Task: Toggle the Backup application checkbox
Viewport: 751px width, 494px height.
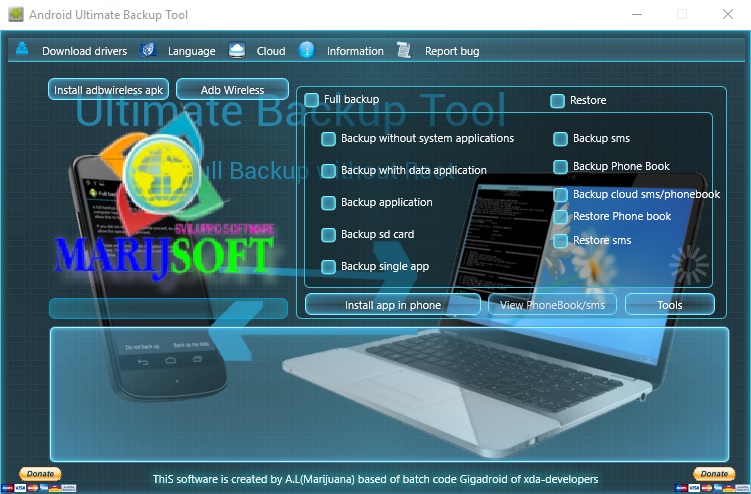Action: [328, 203]
